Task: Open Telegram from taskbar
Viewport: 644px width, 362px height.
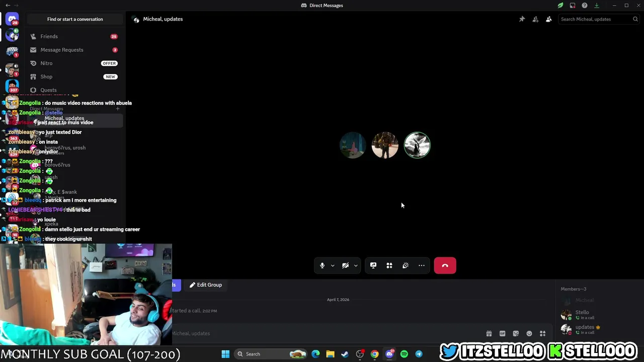Action: [x=419, y=354]
